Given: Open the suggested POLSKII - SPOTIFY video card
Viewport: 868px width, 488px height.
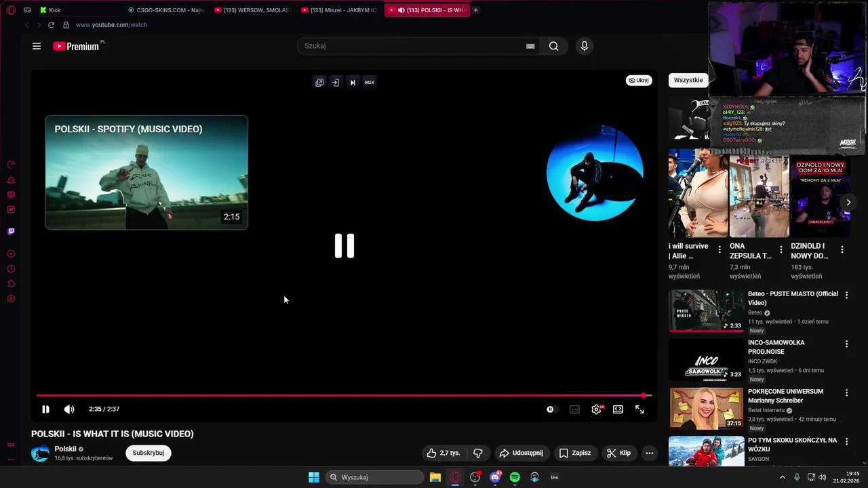Looking at the screenshot, I should tap(146, 173).
